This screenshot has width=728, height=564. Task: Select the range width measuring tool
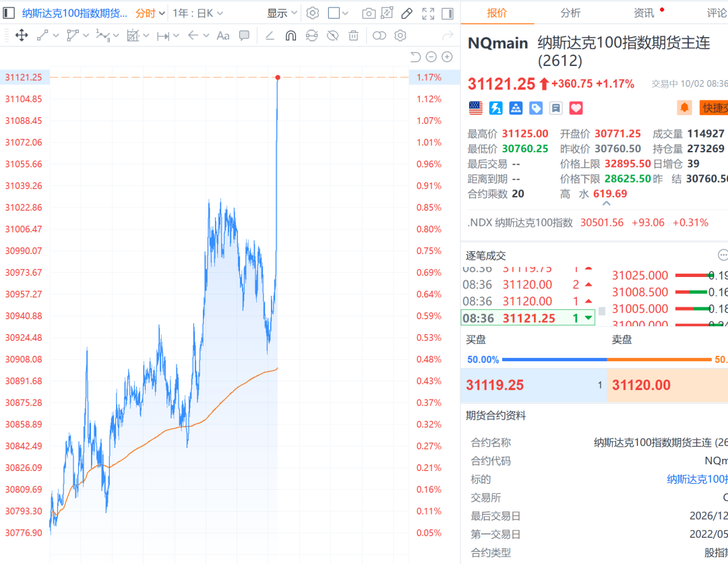pyautogui.click(x=162, y=36)
